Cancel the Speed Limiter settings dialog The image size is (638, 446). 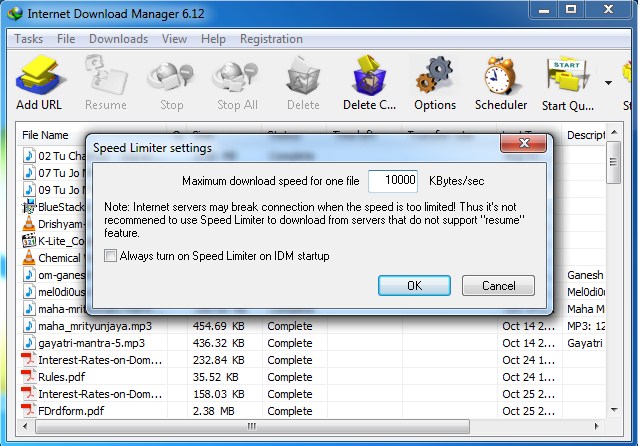(498, 285)
